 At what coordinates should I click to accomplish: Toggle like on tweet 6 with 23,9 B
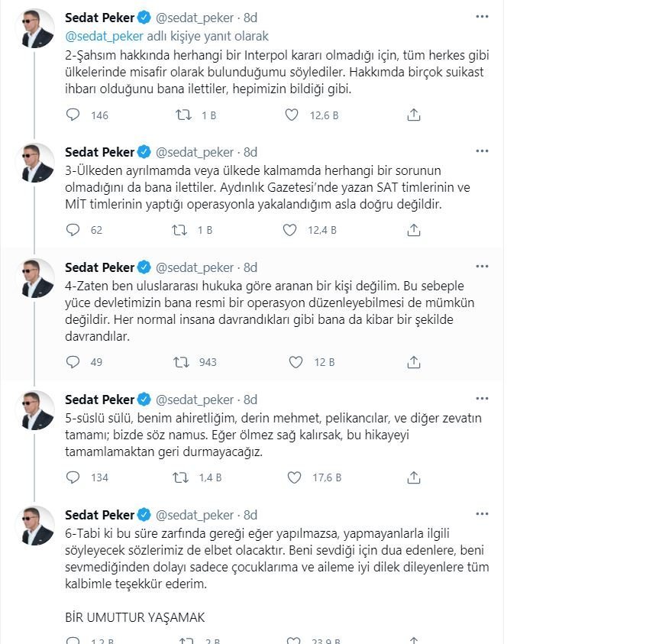(294, 639)
